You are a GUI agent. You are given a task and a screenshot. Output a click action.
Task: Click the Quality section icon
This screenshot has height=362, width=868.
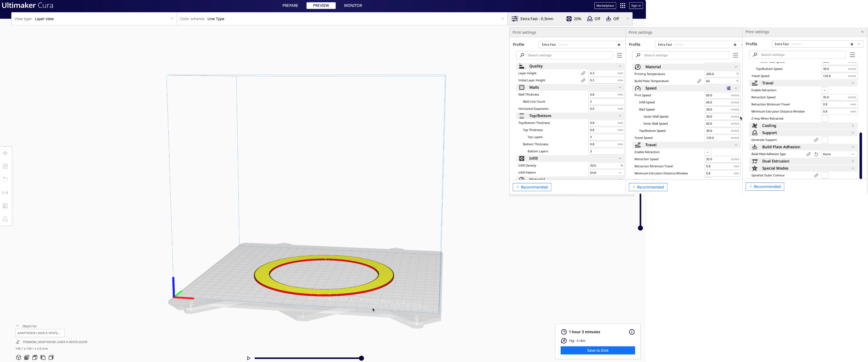(x=522, y=66)
